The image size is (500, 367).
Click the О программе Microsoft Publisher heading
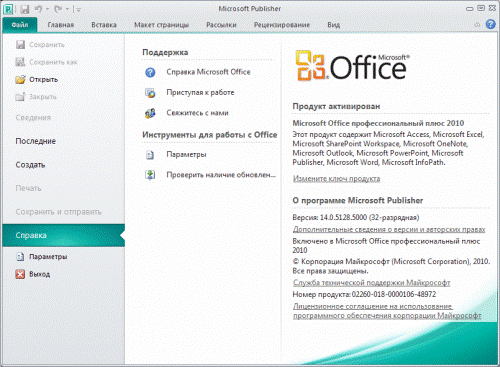pos(358,200)
